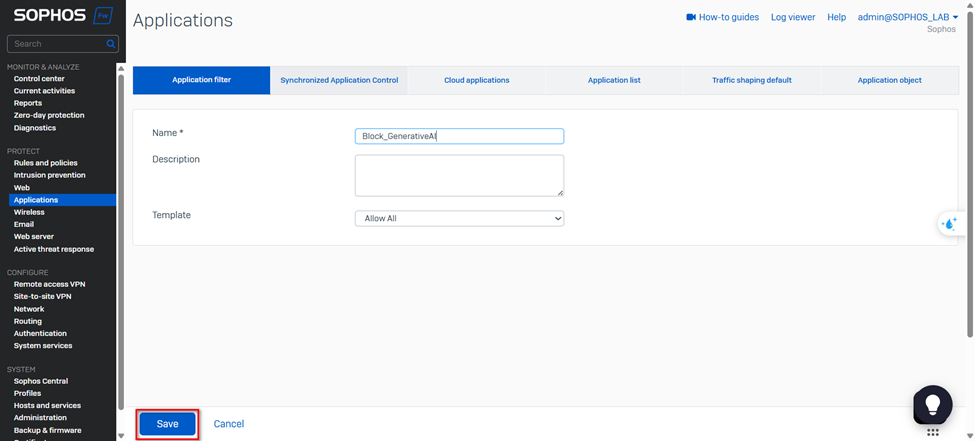Click the floating sparkle droplet icon
The height and width of the screenshot is (441, 975).
pyautogui.click(x=949, y=224)
